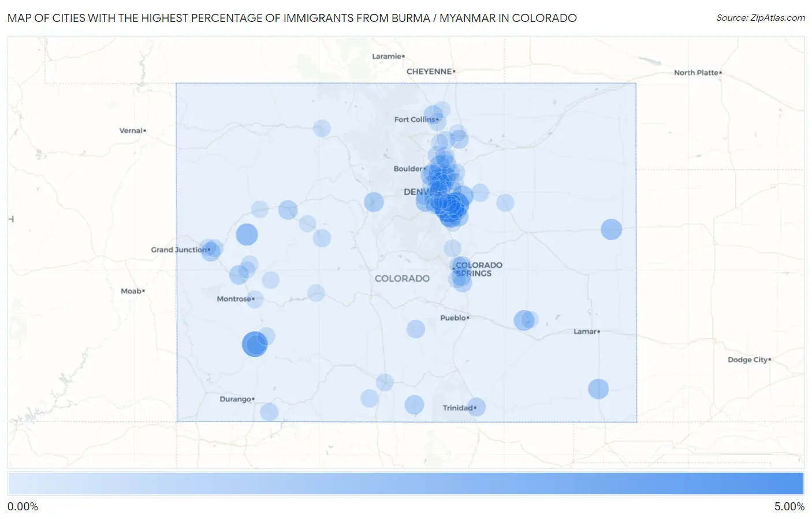Viewport: 812px width, 519px height.
Task: Select the bubble southeast of Durango
Action: tap(269, 412)
